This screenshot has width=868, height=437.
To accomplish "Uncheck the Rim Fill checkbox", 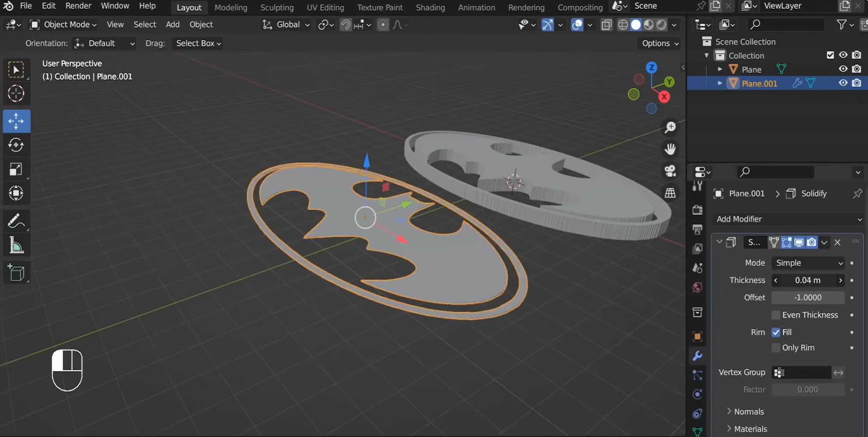I will 776,332.
